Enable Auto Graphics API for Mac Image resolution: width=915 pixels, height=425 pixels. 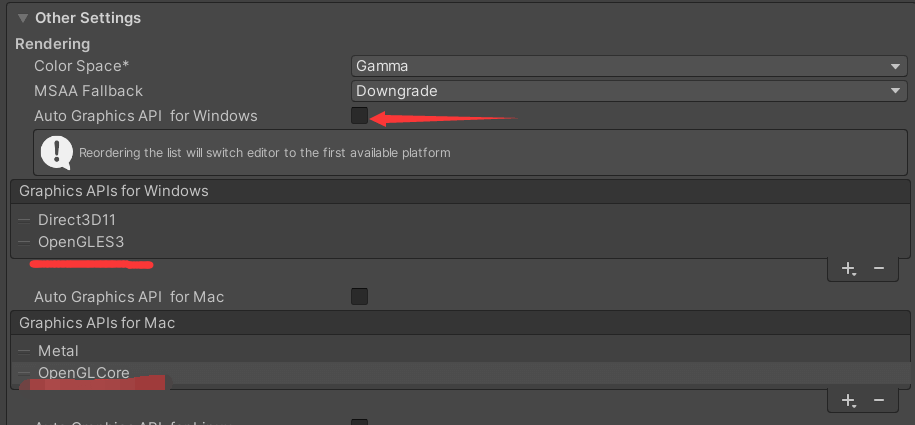pos(359,297)
